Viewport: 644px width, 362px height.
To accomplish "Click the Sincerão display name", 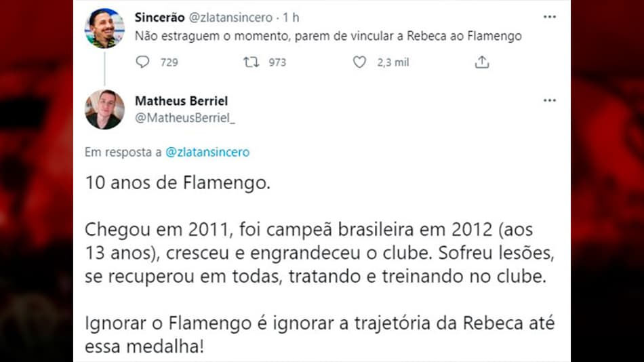I will (x=159, y=18).
